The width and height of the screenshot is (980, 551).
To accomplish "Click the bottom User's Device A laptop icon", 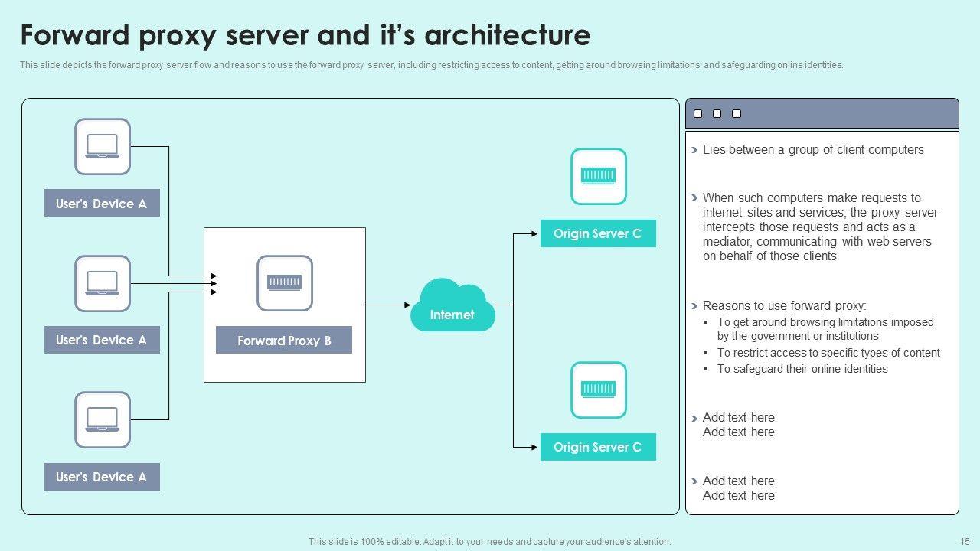I will tap(103, 419).
